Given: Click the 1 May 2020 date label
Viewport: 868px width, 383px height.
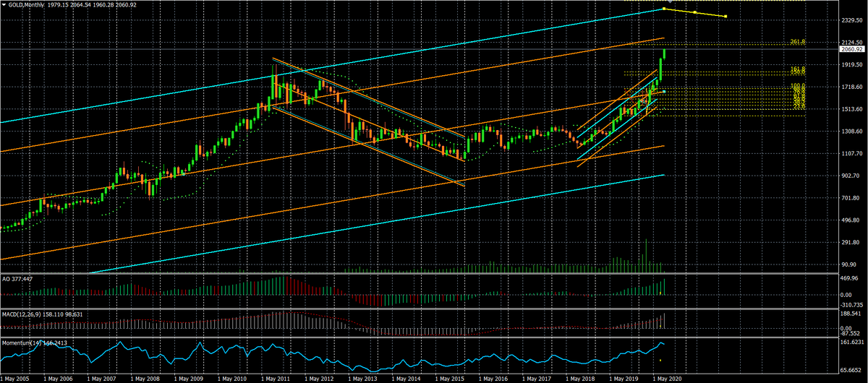Looking at the screenshot, I should pos(669,379).
